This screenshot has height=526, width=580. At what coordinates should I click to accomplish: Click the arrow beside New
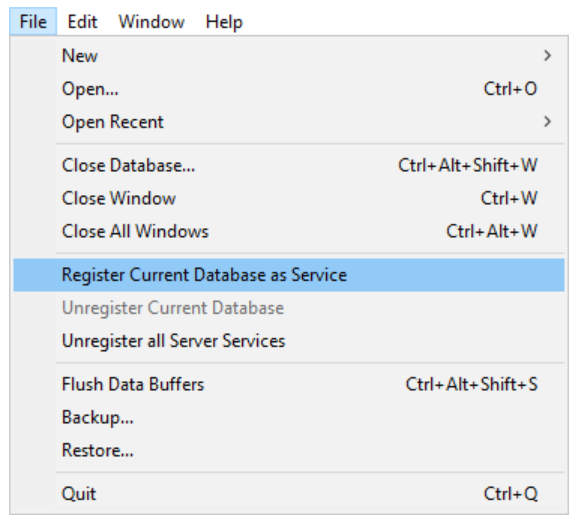547,56
